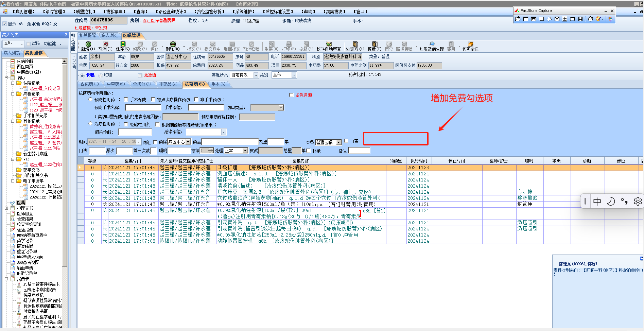Click the 感染诊断 input field
This screenshot has height=331, width=644.
click(x=135, y=132)
